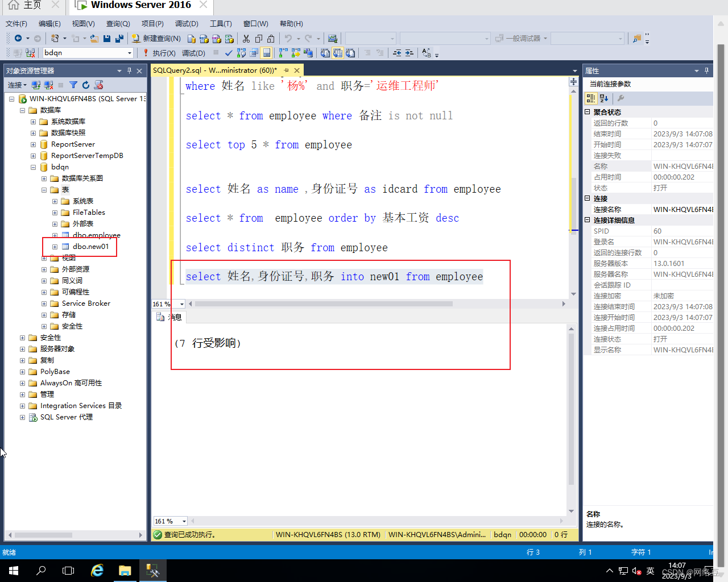728x582 pixels.
Task: Click the messages pane vertical scrollbar
Action: [x=571, y=409]
